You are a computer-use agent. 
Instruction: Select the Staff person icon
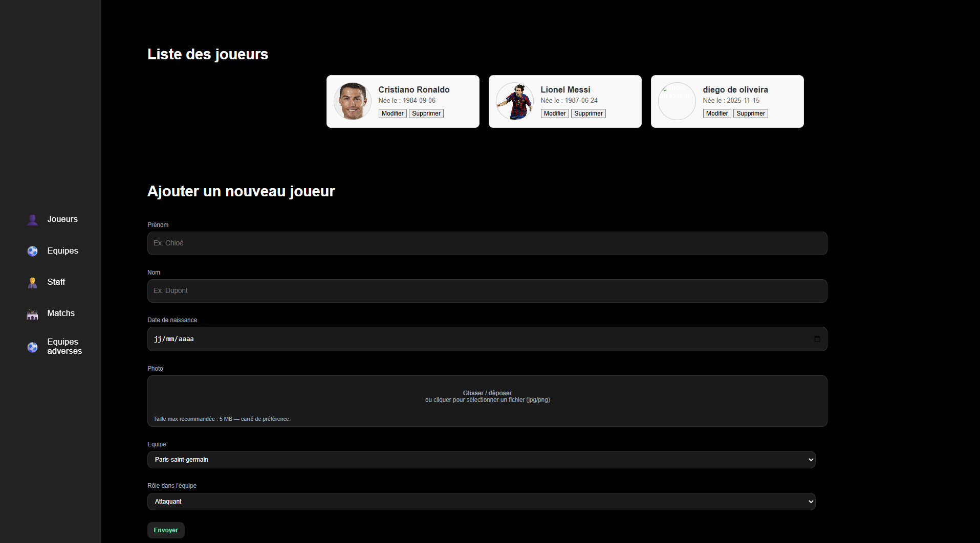32,282
